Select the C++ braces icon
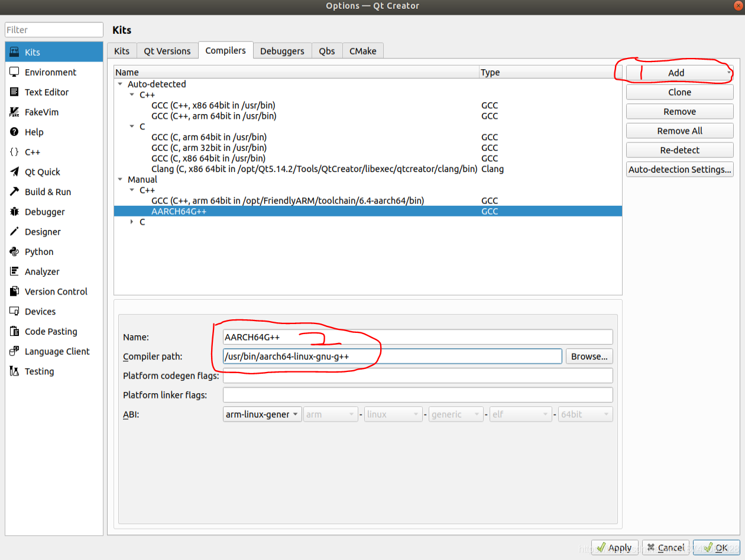 tap(14, 152)
